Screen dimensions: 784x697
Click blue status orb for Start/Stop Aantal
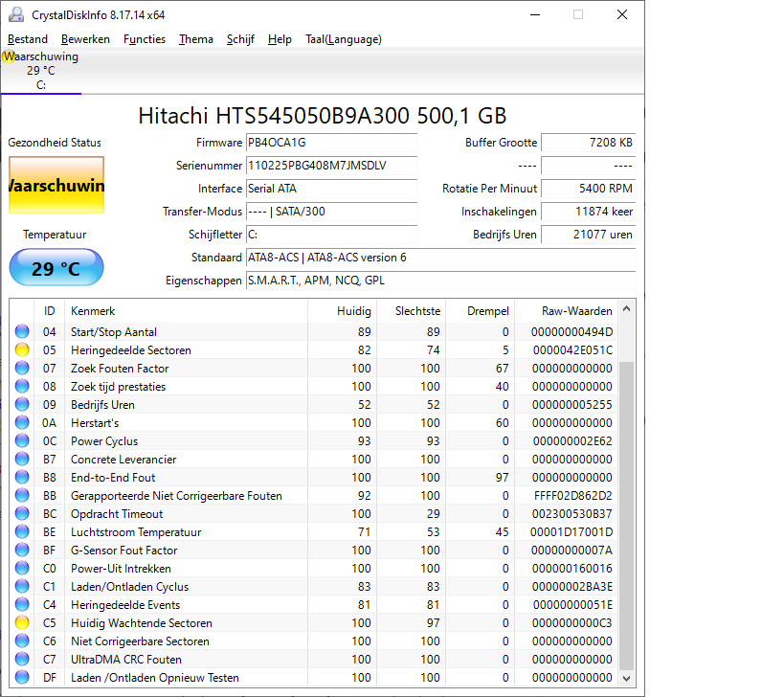tap(22, 332)
